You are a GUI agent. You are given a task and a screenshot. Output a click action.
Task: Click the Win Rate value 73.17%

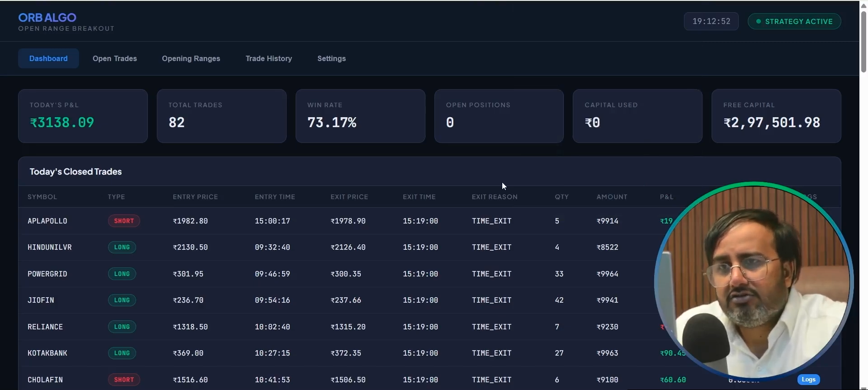332,123
